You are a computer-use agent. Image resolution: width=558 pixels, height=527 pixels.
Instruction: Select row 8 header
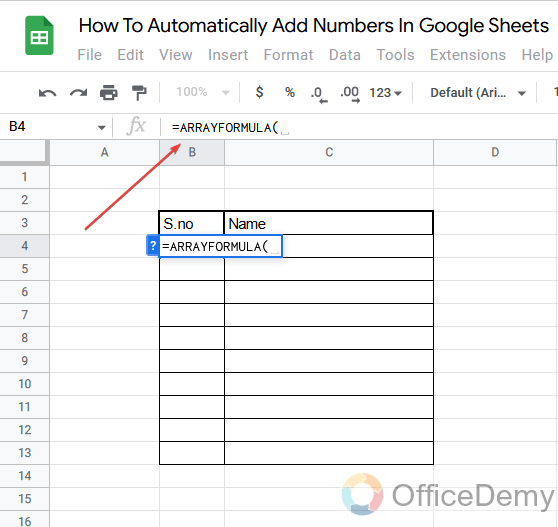pyautogui.click(x=24, y=338)
